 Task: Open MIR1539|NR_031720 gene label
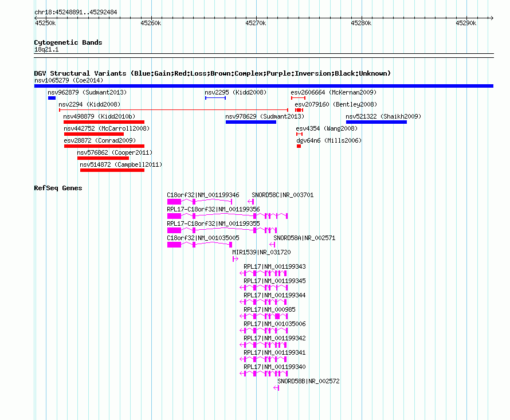click(261, 252)
